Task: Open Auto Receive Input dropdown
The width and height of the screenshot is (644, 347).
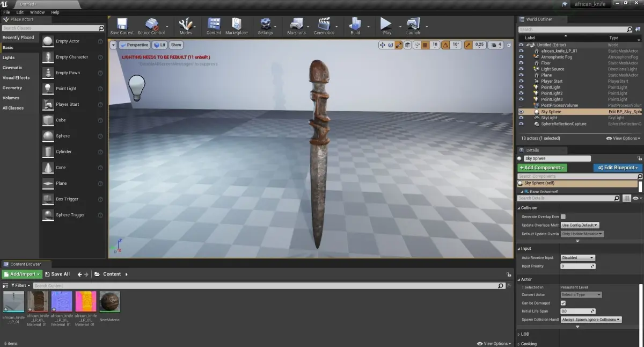Action: pos(577,258)
